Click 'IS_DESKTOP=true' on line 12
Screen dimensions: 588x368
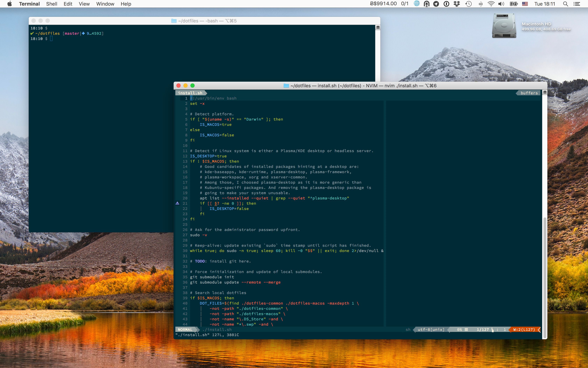click(x=208, y=156)
